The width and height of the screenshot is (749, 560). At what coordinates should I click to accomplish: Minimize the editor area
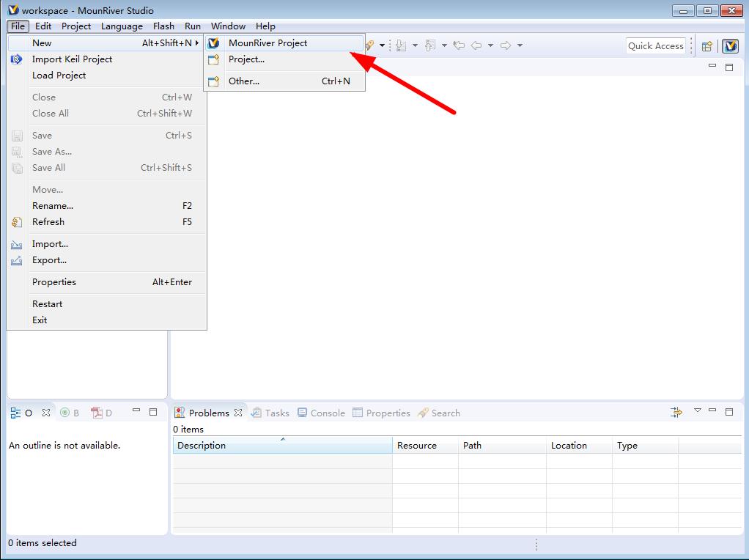tap(712, 65)
